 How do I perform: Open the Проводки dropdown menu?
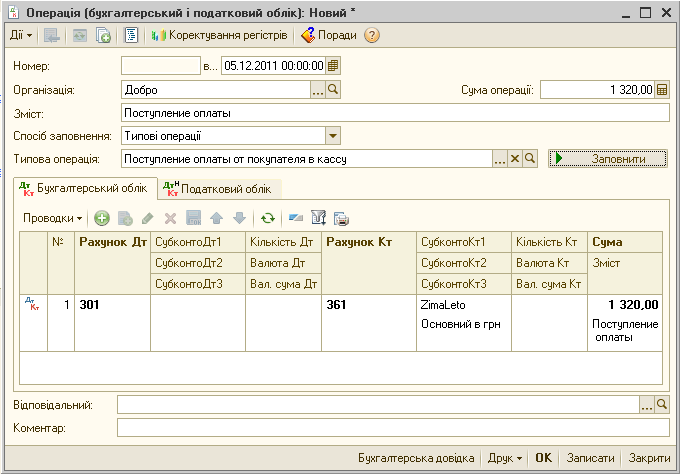[x=52, y=218]
